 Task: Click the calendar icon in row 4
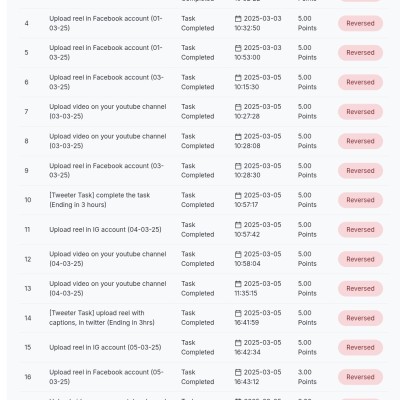[x=238, y=19]
